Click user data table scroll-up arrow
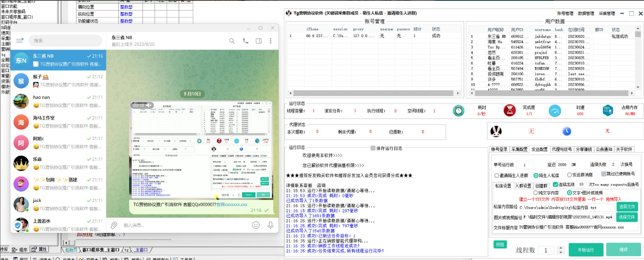Image resolution: width=644 pixels, height=260 pixels. pos(638,28)
